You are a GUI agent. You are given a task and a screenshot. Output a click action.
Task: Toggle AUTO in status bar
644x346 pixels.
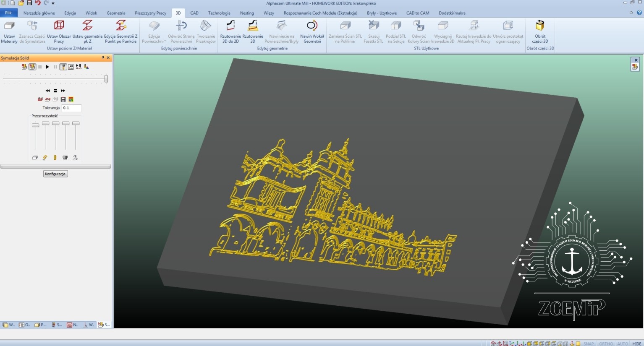tap(623, 343)
